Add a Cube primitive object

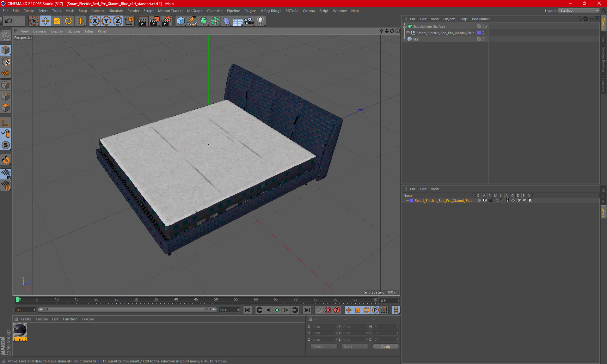pos(181,21)
